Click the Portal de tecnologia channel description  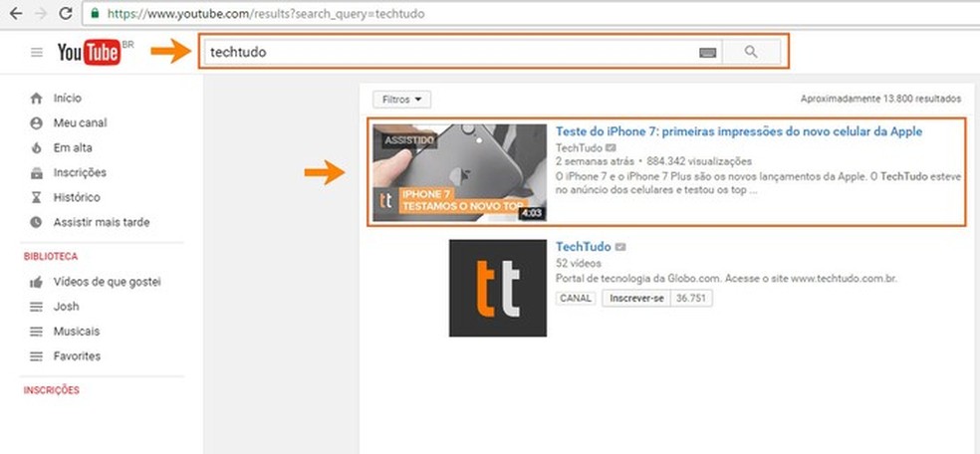tap(726, 279)
